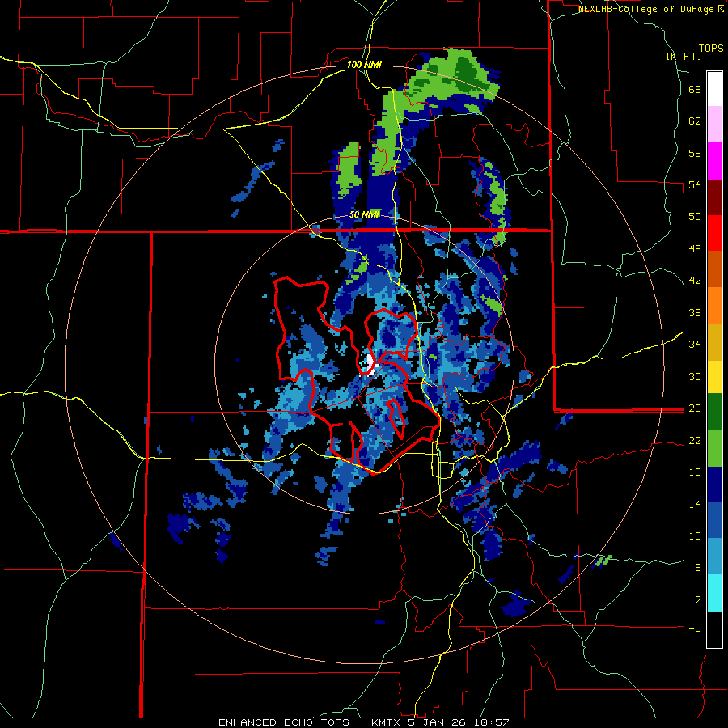Image resolution: width=728 pixels, height=728 pixels.
Task: Click the legend value 10
Action: pos(695,535)
